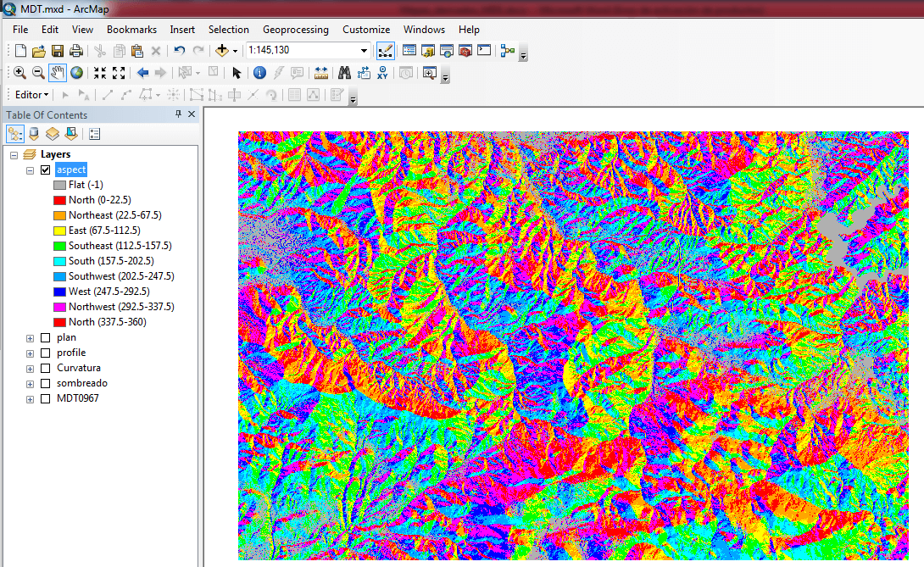Open the map scale dropdown
This screenshot has height=567, width=924.
pyautogui.click(x=364, y=51)
